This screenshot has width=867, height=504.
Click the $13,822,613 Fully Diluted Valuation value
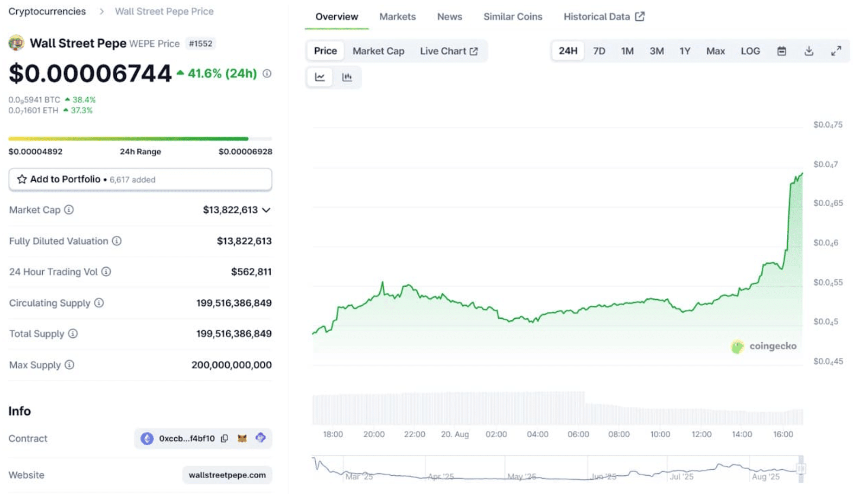pos(244,241)
